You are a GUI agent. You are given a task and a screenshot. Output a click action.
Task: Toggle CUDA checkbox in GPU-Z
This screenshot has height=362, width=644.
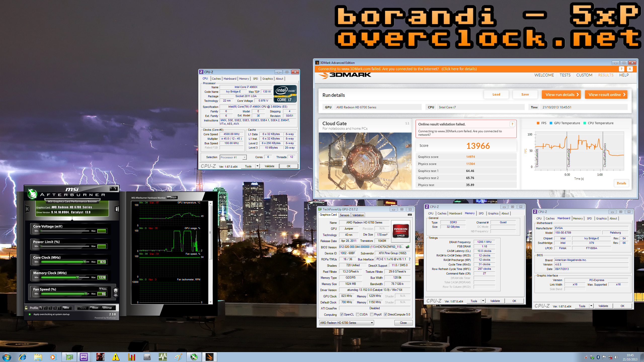click(357, 314)
